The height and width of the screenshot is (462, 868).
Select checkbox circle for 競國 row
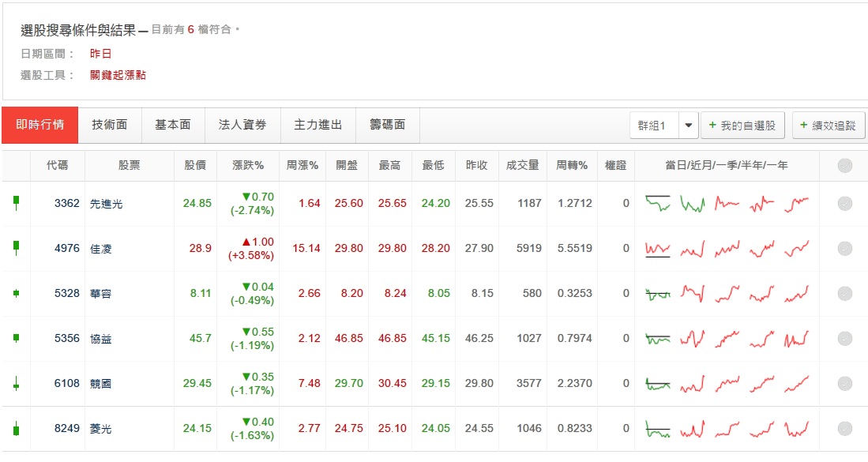click(x=844, y=383)
